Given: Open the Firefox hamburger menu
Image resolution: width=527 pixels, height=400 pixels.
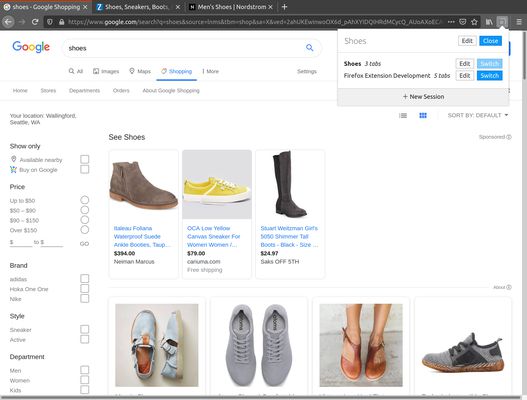Looking at the screenshot, I should coord(519,22).
